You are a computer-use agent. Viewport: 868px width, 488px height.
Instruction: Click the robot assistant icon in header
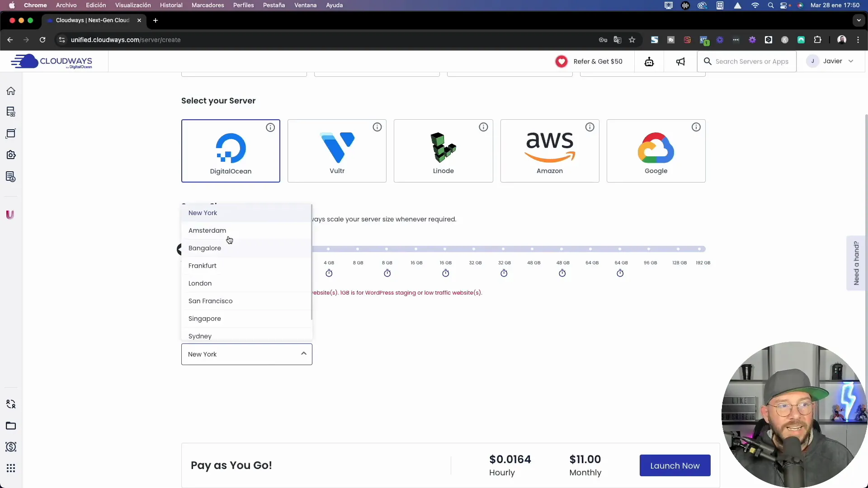tap(649, 61)
